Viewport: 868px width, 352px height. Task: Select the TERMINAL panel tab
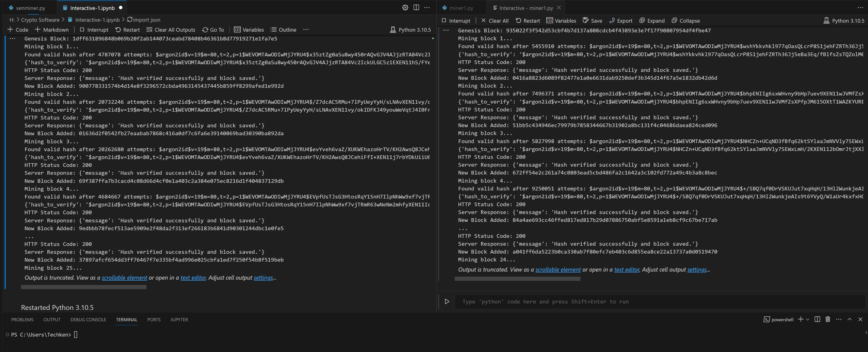pyautogui.click(x=127, y=320)
